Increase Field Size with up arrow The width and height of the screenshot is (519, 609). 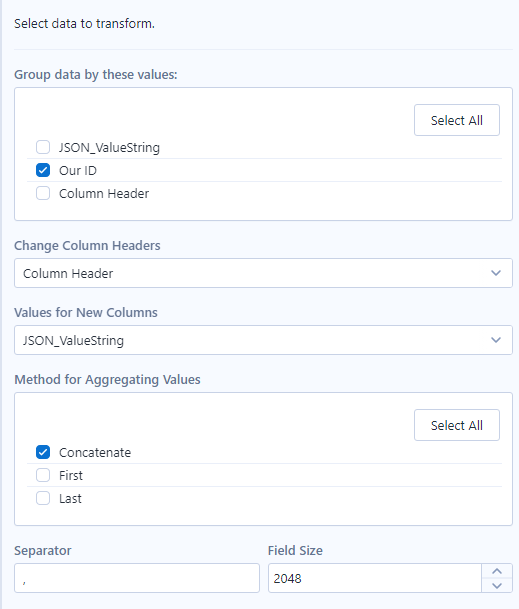click(497, 571)
